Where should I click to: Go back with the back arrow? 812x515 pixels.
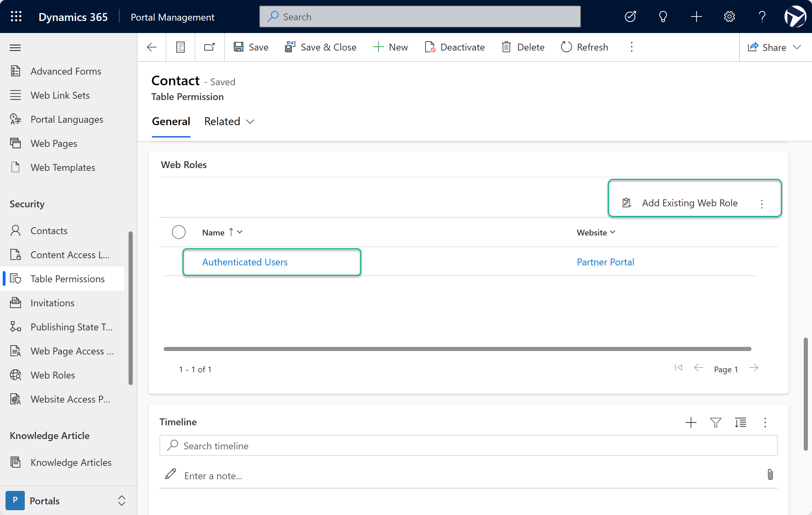coord(152,47)
